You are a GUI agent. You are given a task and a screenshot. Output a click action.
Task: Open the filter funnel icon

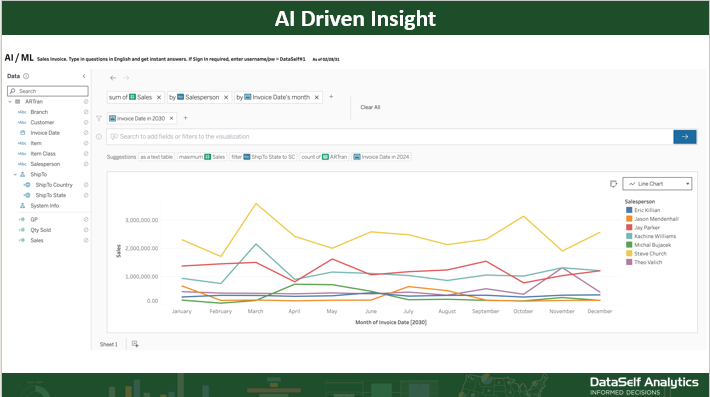[99, 119]
